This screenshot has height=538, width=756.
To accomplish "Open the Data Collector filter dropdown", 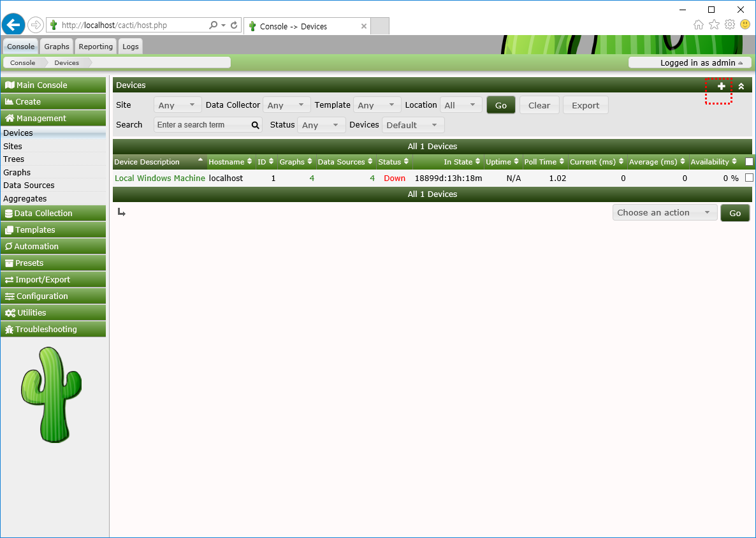I will point(286,105).
